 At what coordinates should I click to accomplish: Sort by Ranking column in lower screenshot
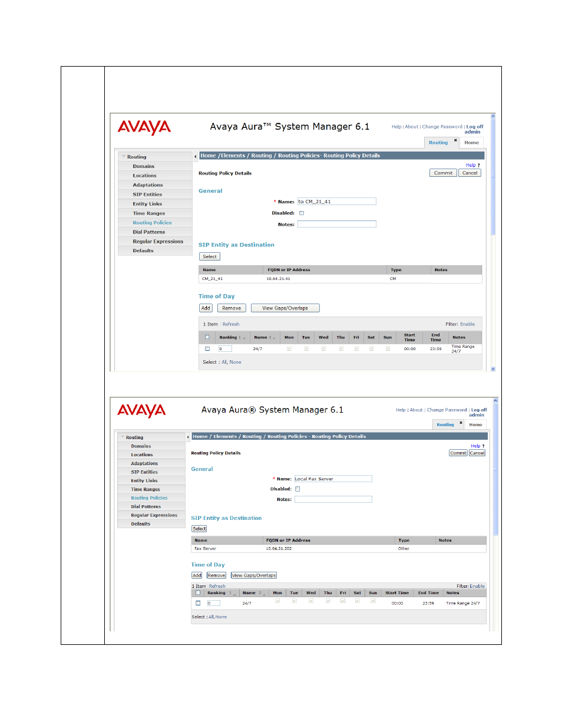tap(221, 593)
